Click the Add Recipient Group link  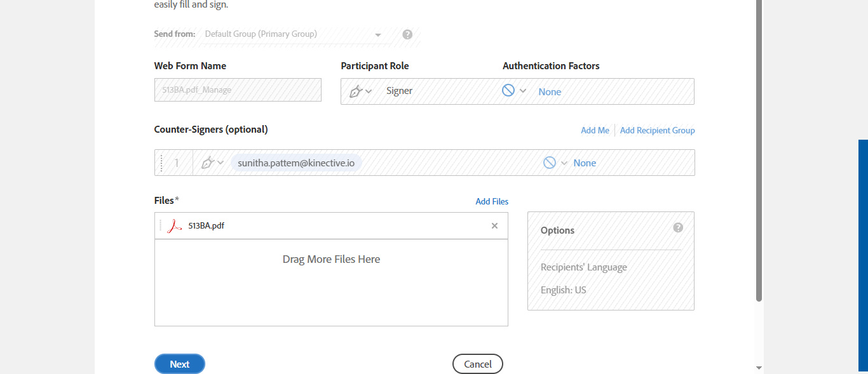click(x=657, y=130)
